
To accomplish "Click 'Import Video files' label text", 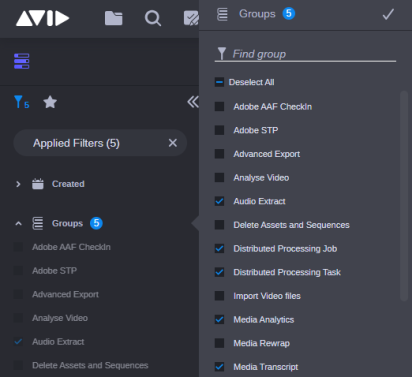I will [267, 296].
